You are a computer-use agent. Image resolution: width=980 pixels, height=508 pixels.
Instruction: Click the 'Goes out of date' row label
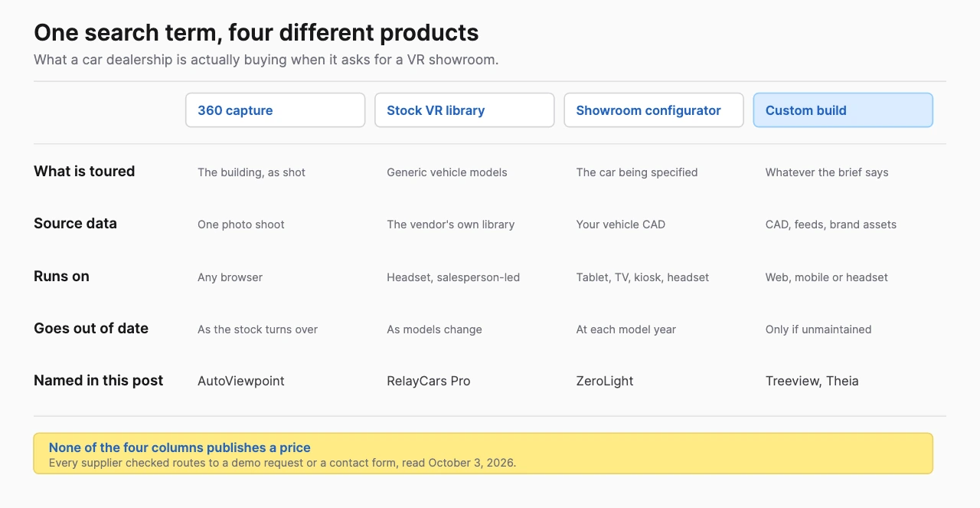91,329
